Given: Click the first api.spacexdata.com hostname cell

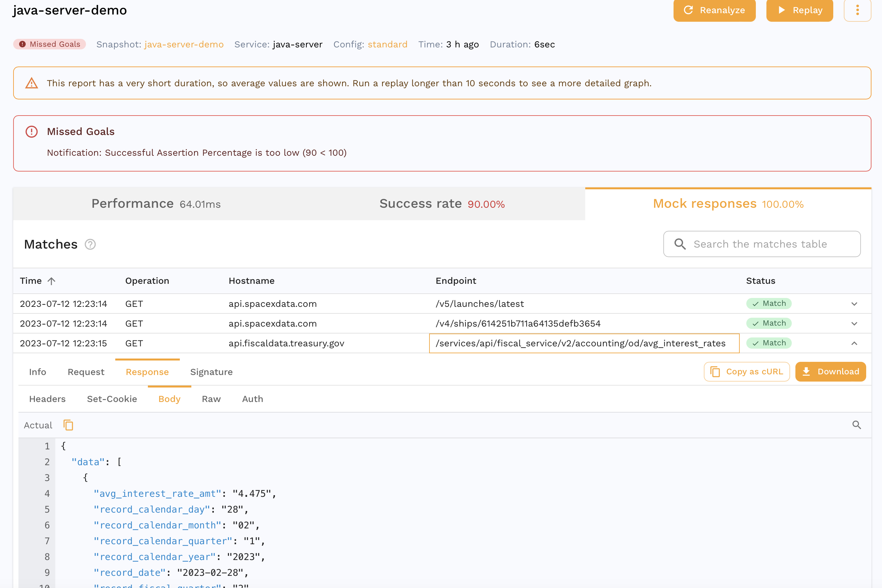Looking at the screenshot, I should 273,304.
